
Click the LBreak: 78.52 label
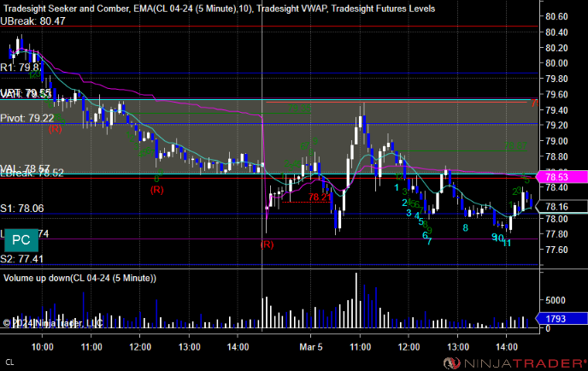pos(32,174)
